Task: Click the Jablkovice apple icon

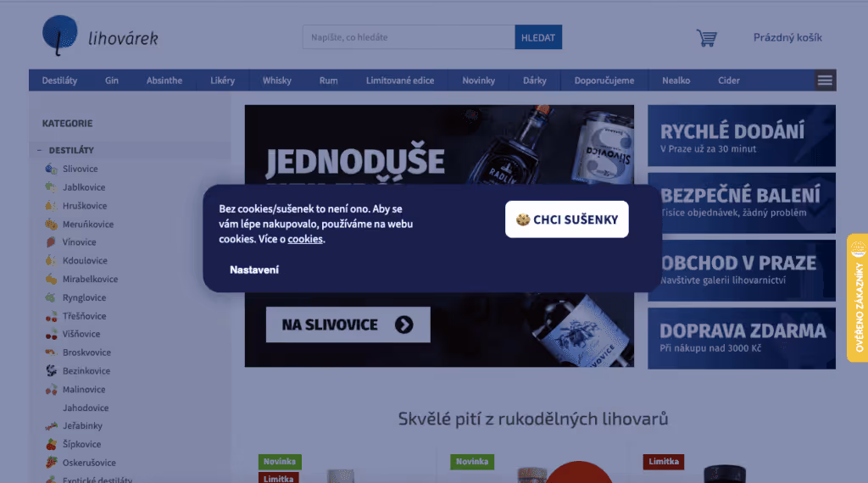Action: tap(51, 187)
